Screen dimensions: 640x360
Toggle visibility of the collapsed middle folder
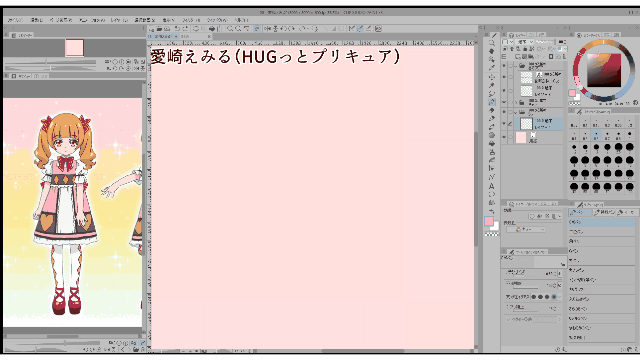(504, 102)
